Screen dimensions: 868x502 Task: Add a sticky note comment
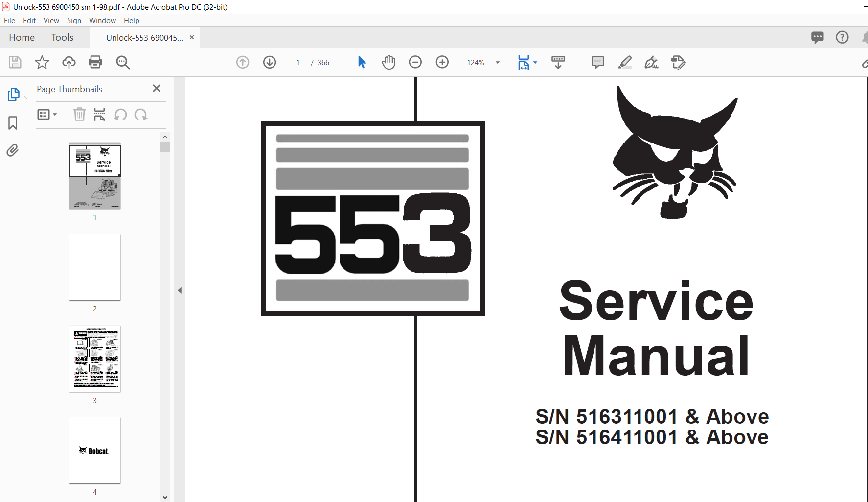[x=598, y=62]
